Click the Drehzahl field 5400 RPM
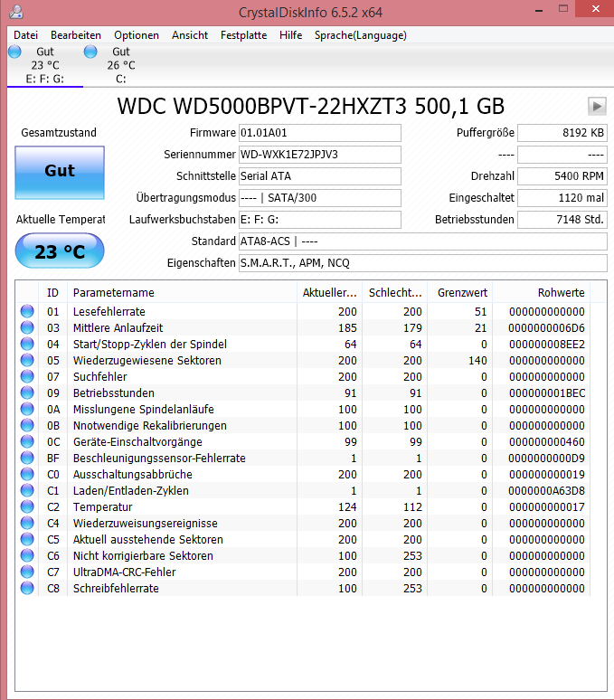This screenshot has height=700, width=614. 562,175
